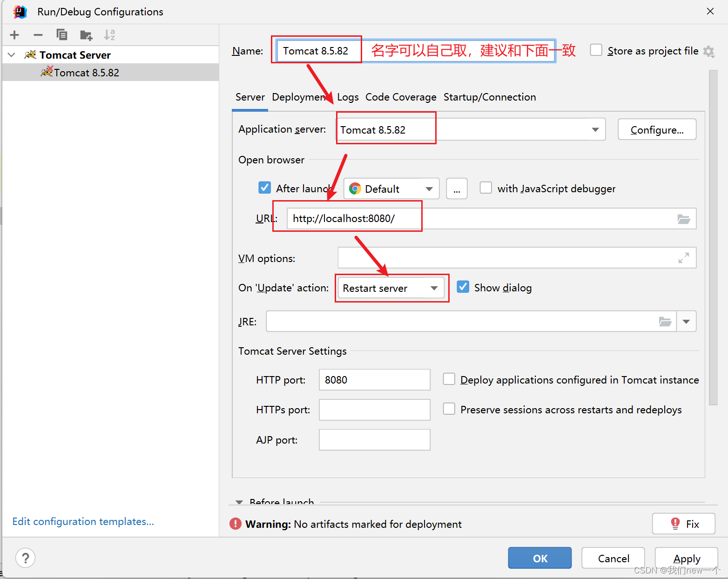This screenshot has width=728, height=579.
Task: Open help with the question mark icon
Action: pos(26,558)
